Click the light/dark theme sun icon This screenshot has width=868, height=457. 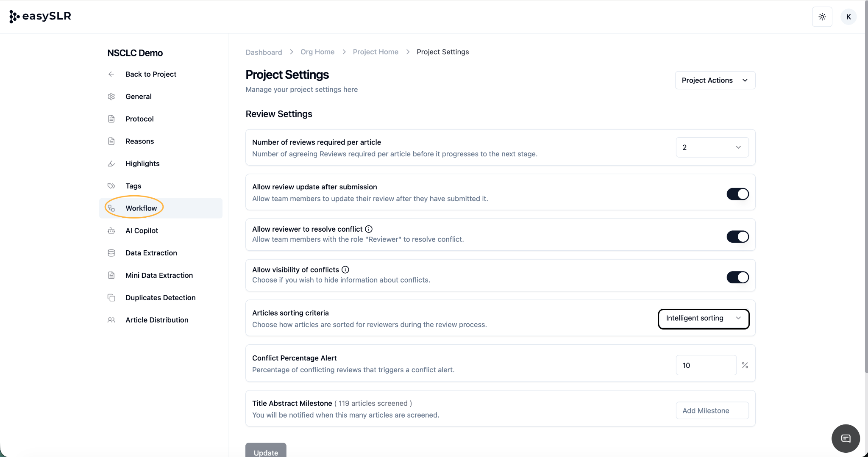pyautogui.click(x=822, y=17)
